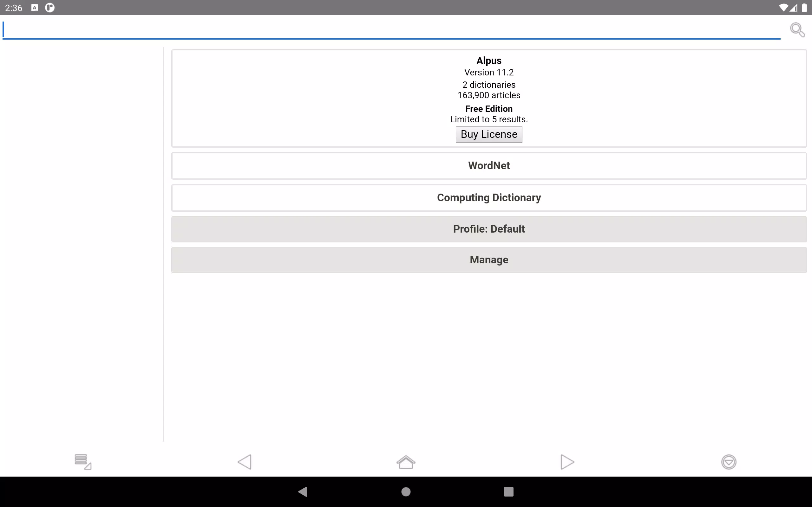Tap the magnifying glass search icon
The width and height of the screenshot is (812, 507).
click(x=797, y=30)
